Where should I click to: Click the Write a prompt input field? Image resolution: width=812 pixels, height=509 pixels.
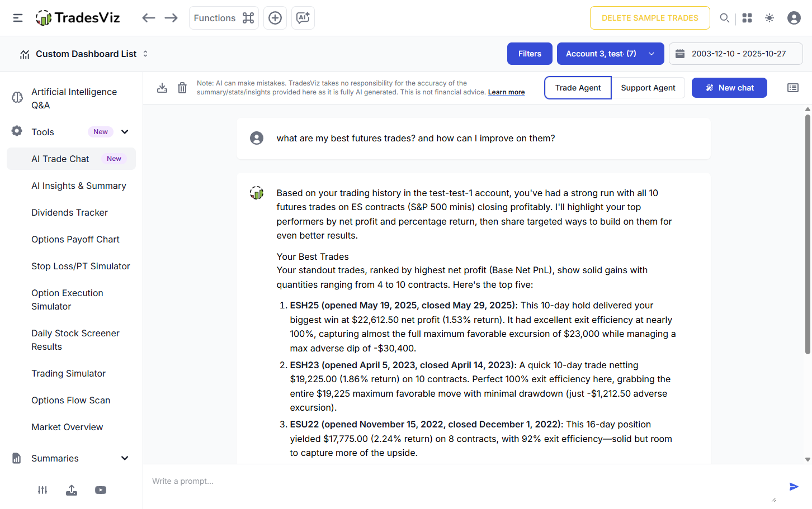[x=464, y=485]
